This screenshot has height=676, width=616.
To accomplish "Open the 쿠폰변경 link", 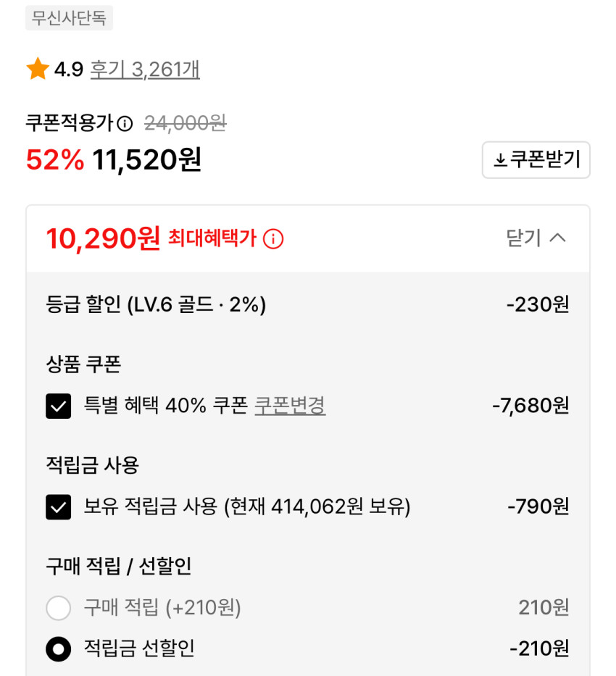I will [290, 406].
